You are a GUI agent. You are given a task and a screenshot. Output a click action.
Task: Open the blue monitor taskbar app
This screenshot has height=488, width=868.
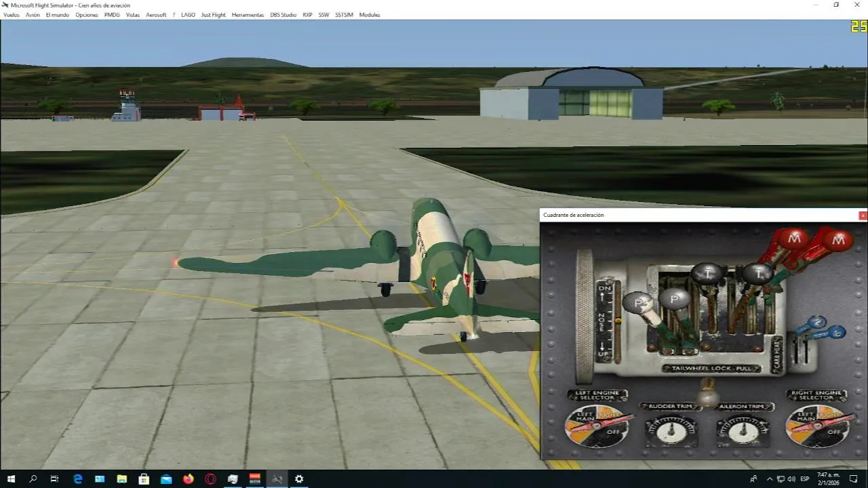pyautogui.click(x=100, y=479)
